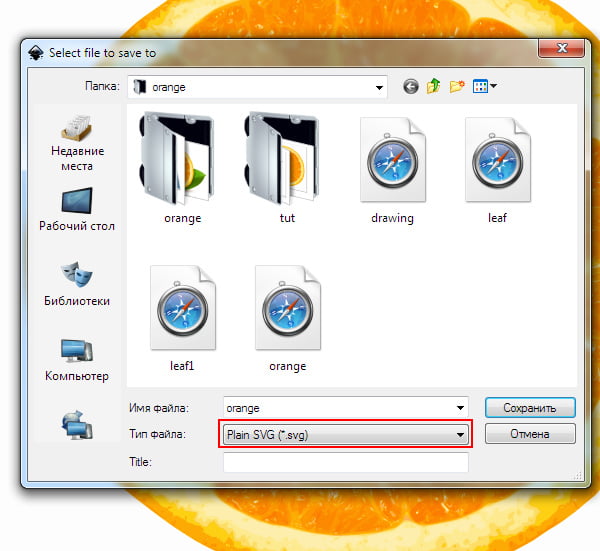This screenshot has width=600, height=551.
Task: Click the Сохранить button
Action: (530, 408)
